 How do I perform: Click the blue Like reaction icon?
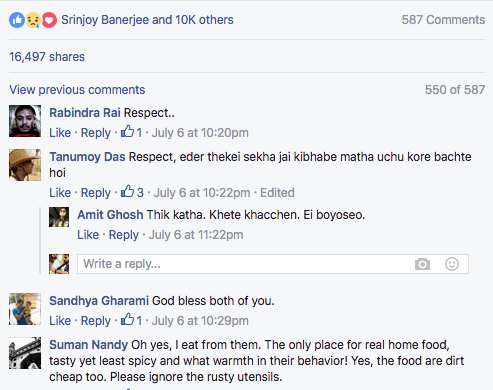click(x=17, y=20)
